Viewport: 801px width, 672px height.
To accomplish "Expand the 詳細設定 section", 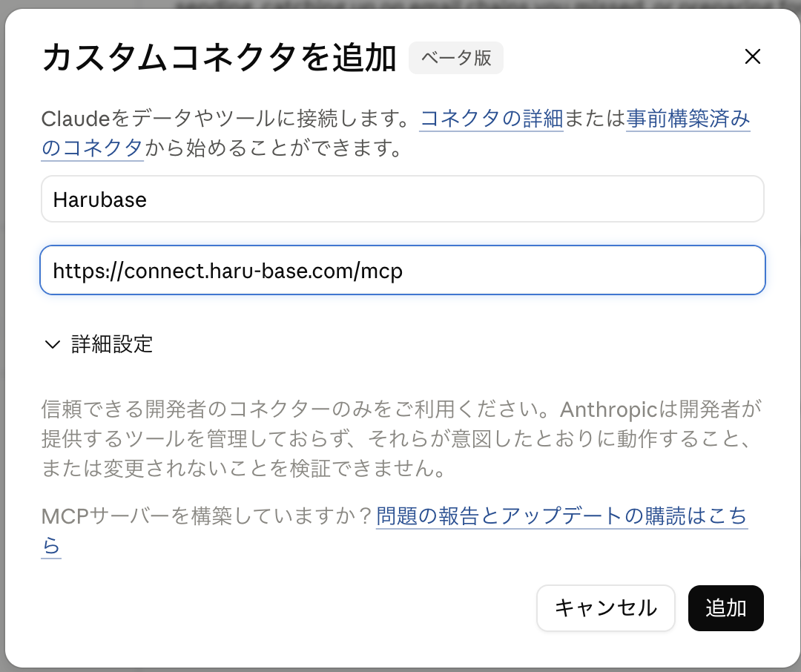I will pos(99,344).
